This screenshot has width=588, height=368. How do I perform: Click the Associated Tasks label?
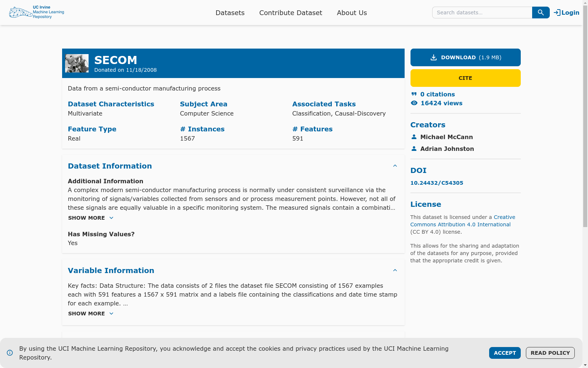(324, 104)
